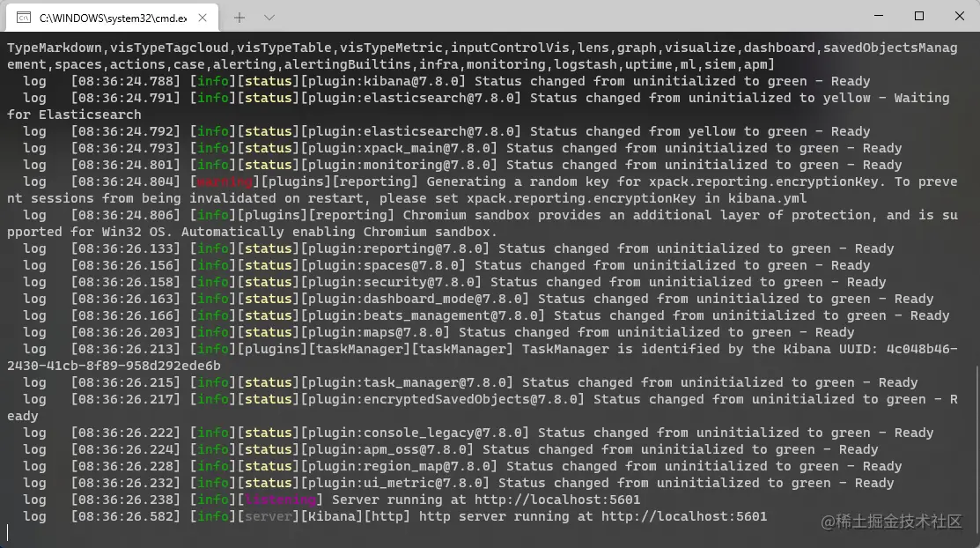Image resolution: width=980 pixels, height=548 pixels.
Task: Click 'xpack.reporting.encryptionKey in kibana.yml' text
Action: [x=637, y=199]
